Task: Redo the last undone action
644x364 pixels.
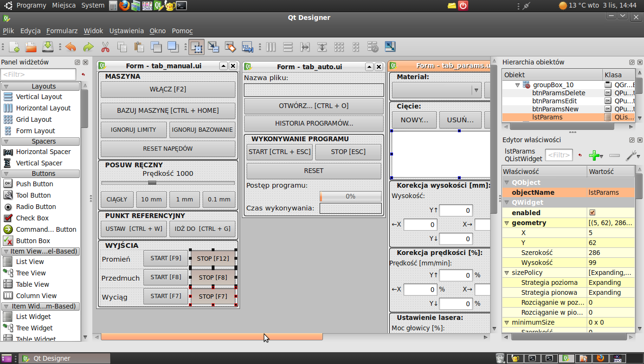Action: 88,47
